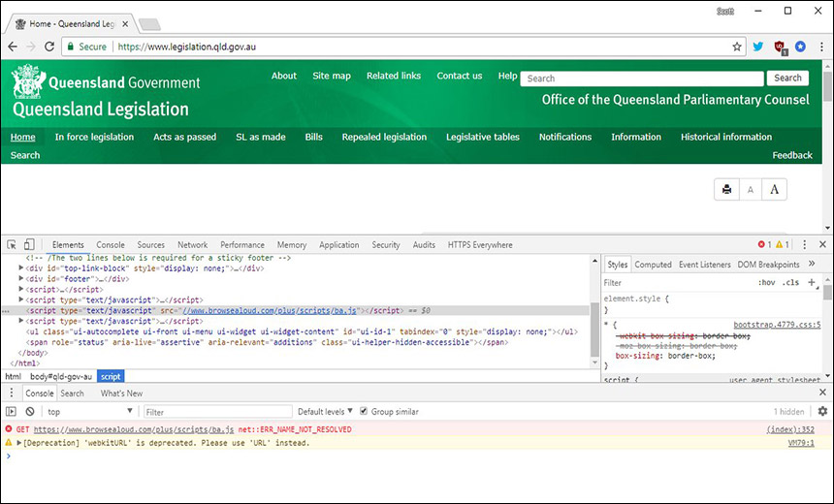Increase font size with large A
834x504 pixels.
(775, 189)
